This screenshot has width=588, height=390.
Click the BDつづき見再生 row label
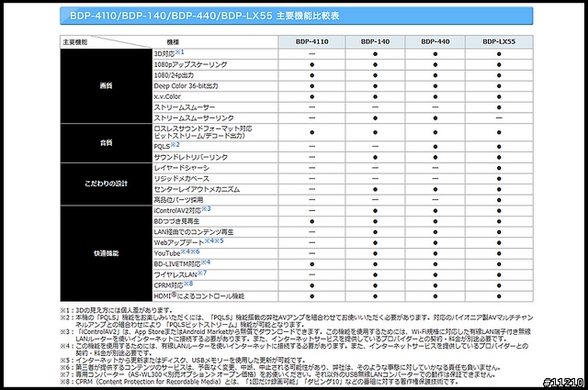coord(176,221)
